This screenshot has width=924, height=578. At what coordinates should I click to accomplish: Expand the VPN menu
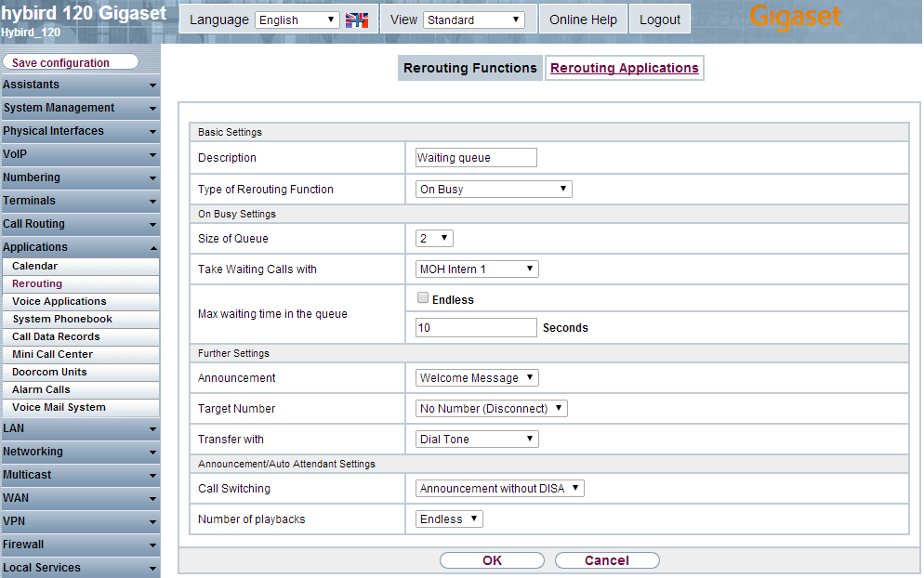click(80, 521)
